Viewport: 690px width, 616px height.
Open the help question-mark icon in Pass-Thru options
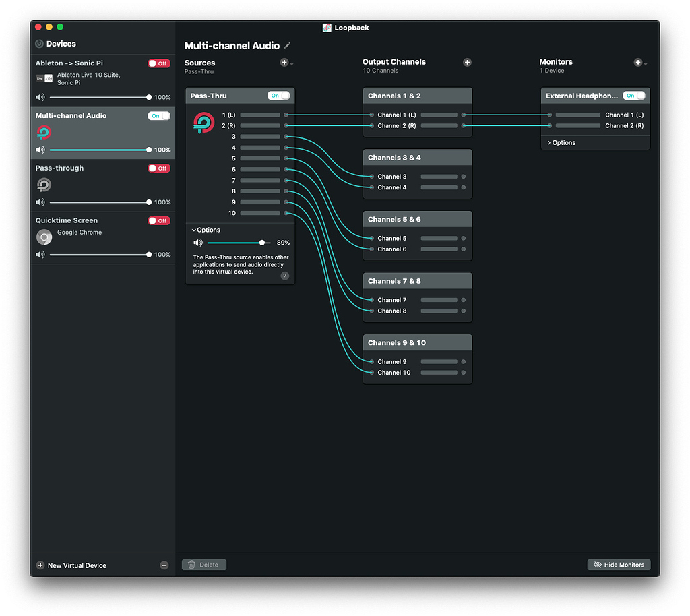tap(284, 276)
